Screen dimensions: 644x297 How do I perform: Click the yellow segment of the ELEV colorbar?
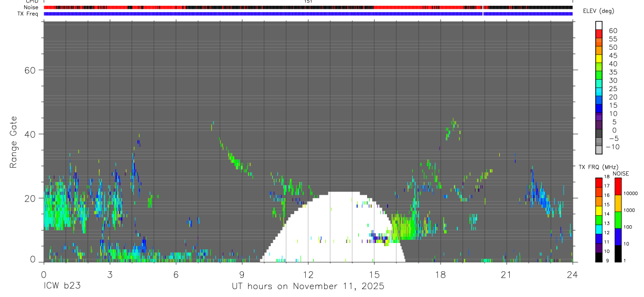pyautogui.click(x=598, y=58)
